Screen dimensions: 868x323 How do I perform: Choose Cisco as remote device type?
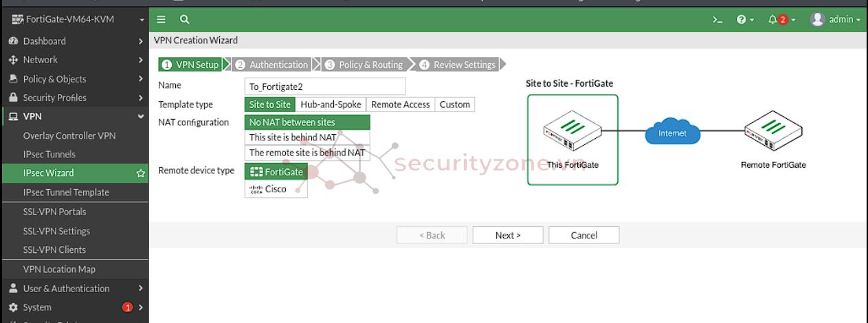pyautogui.click(x=276, y=189)
